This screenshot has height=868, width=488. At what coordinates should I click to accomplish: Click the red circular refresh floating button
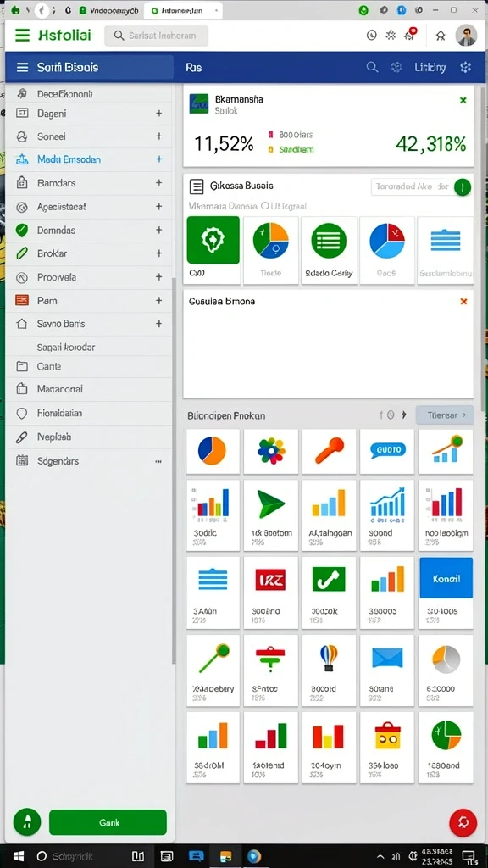[x=463, y=822]
